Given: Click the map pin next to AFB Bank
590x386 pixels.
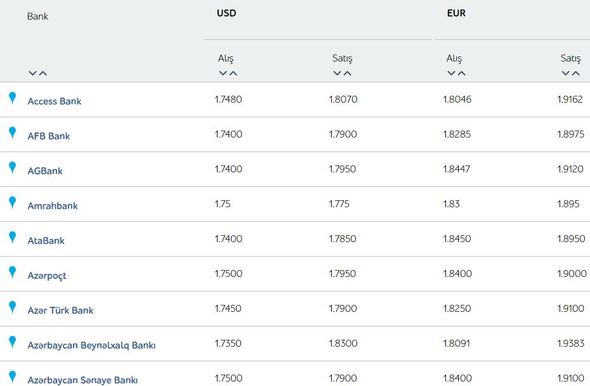Looking at the screenshot, I should pos(12,132).
